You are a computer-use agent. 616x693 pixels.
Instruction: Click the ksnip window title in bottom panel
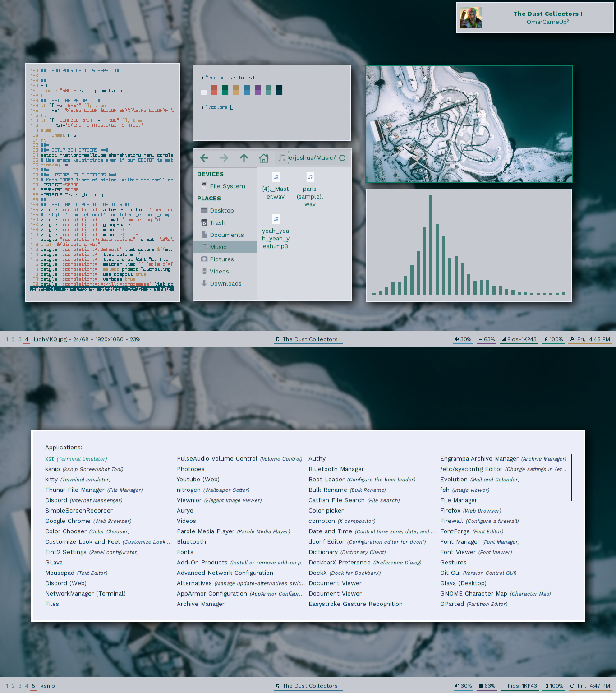[47, 686]
